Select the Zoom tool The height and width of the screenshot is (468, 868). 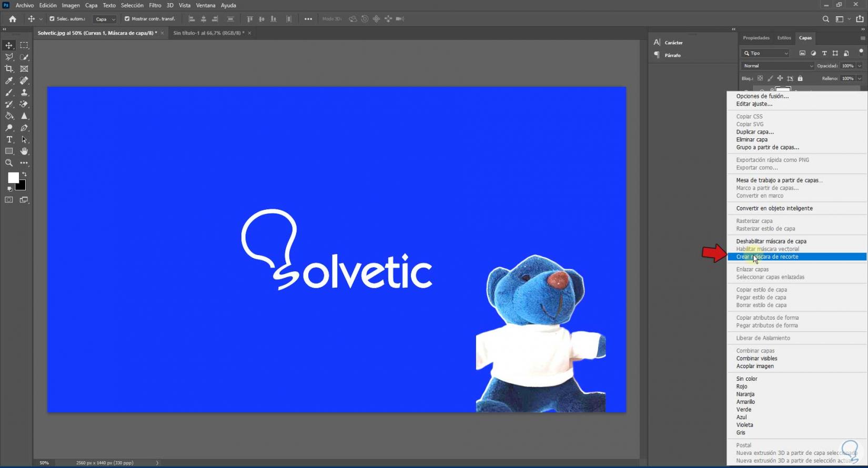[x=9, y=163]
